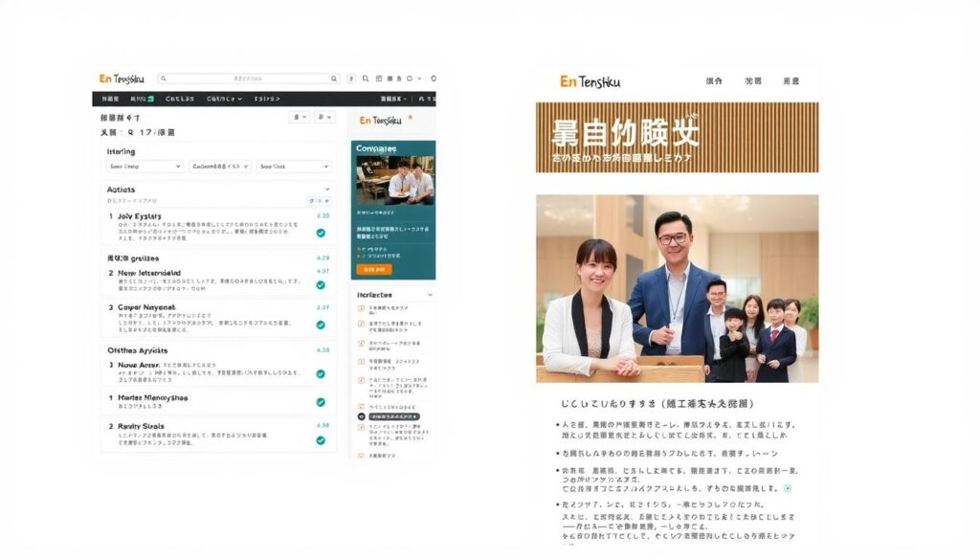This screenshot has height=560, width=980.
Task: Click first orange icon in Iterlactes list
Action: [x=361, y=308]
